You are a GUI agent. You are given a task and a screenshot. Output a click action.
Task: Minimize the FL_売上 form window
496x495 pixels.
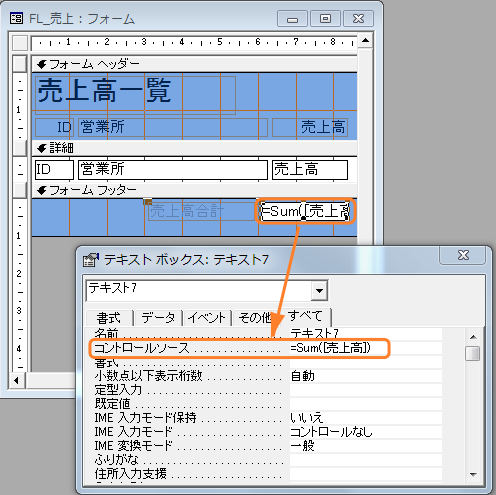(292, 19)
